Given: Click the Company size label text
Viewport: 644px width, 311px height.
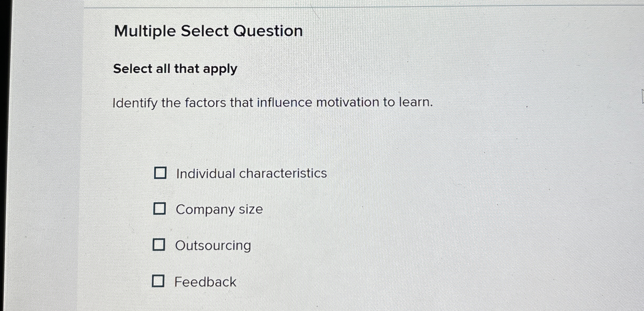Looking at the screenshot, I should 219,209.
